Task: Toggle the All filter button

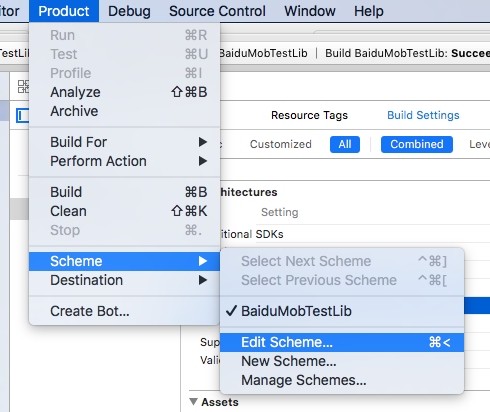Action: (x=345, y=144)
